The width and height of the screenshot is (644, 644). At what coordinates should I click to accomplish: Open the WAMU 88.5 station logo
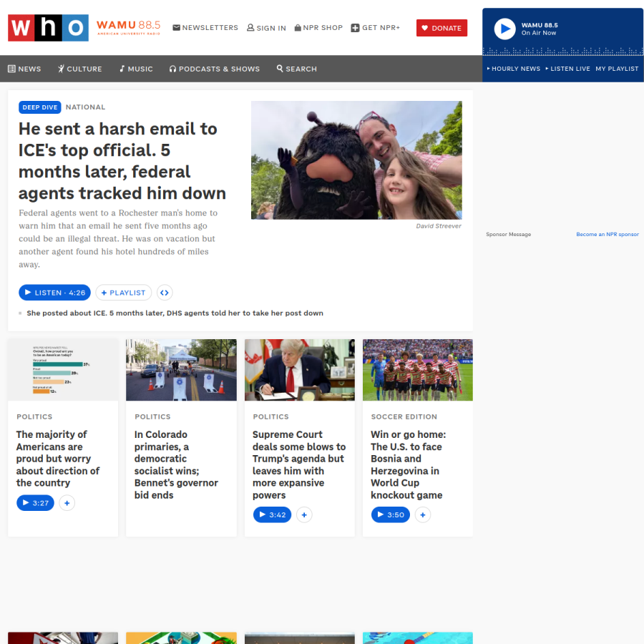(129, 28)
